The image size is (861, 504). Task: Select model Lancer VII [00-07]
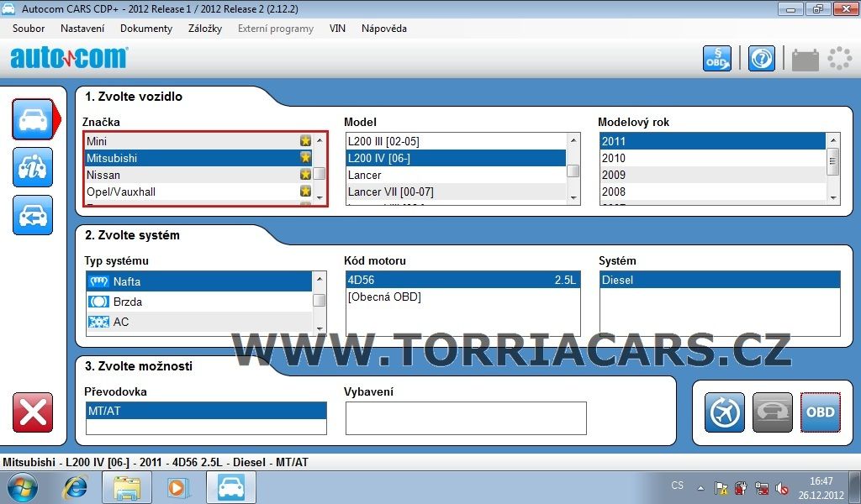click(x=456, y=192)
